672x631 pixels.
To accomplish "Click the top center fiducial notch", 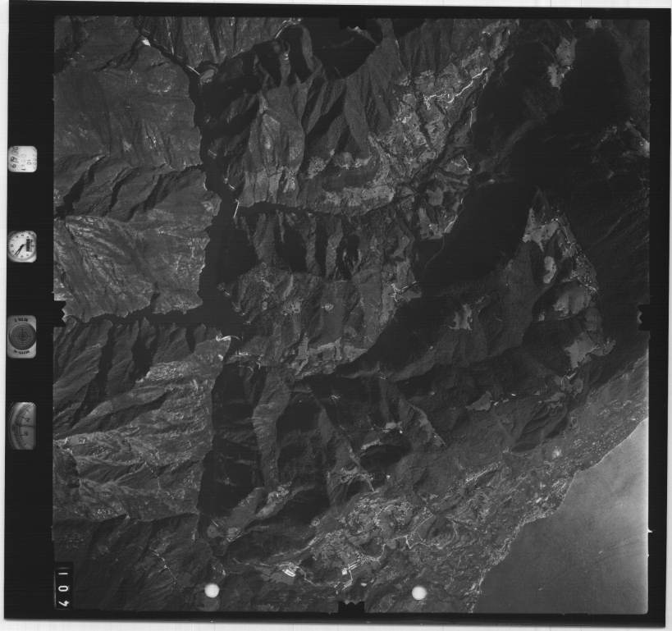I will point(353,22).
